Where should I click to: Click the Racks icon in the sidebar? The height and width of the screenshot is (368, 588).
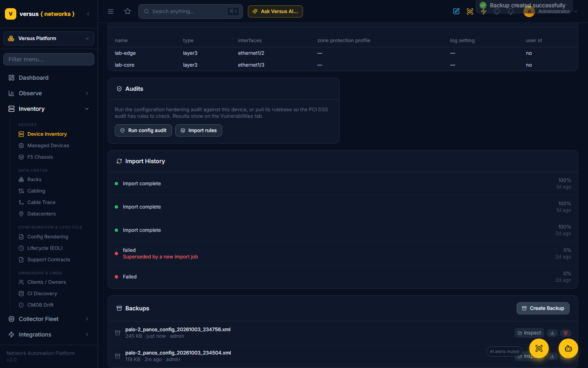coord(21,180)
